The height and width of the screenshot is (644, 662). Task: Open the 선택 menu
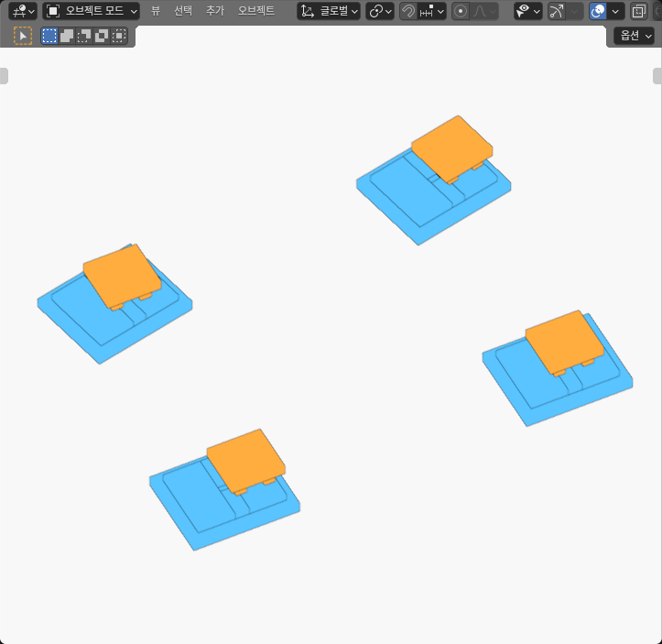click(183, 11)
